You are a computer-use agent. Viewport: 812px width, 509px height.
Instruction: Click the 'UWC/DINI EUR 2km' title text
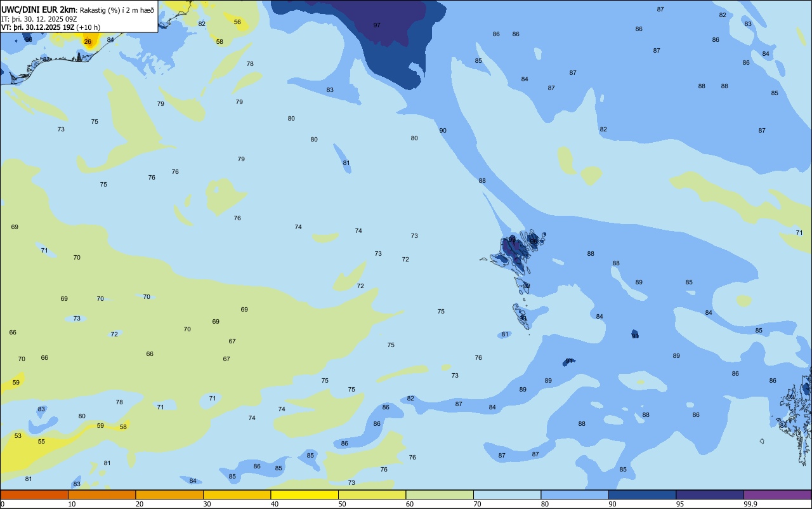click(38, 9)
